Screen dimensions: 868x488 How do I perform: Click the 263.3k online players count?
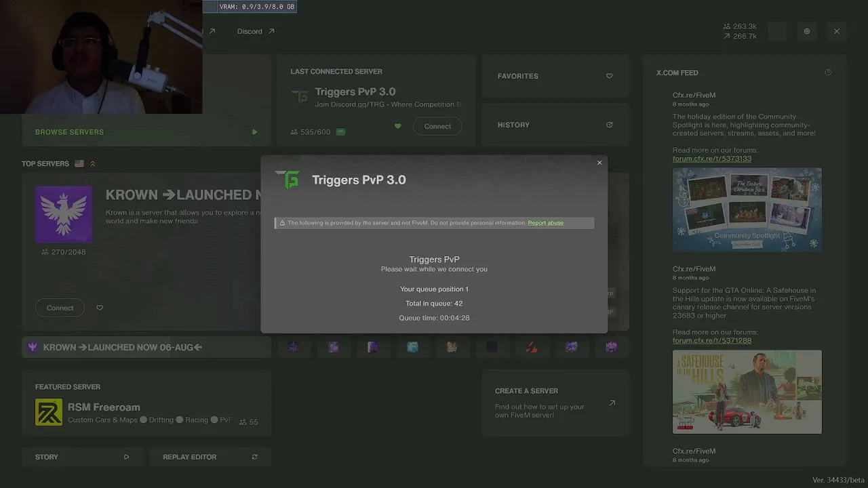click(x=740, y=26)
